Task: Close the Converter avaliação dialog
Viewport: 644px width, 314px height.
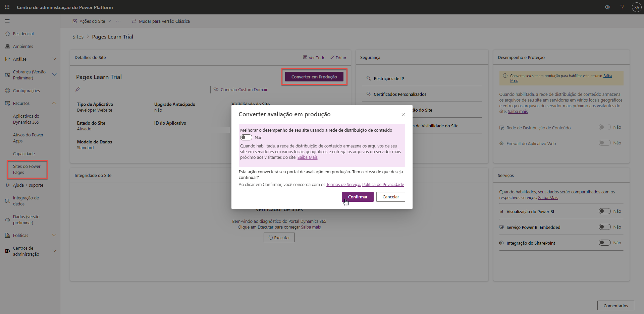Action: [403, 115]
